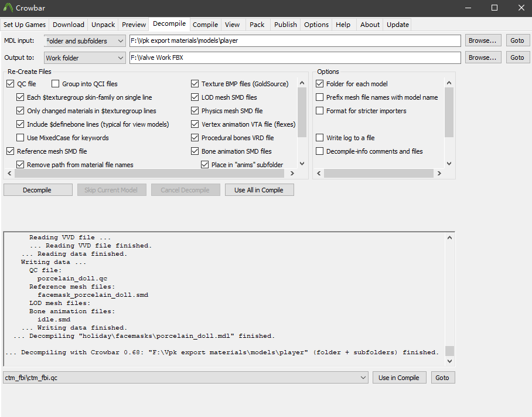
Task: Click Browse button for MDL input
Action: 483,41
